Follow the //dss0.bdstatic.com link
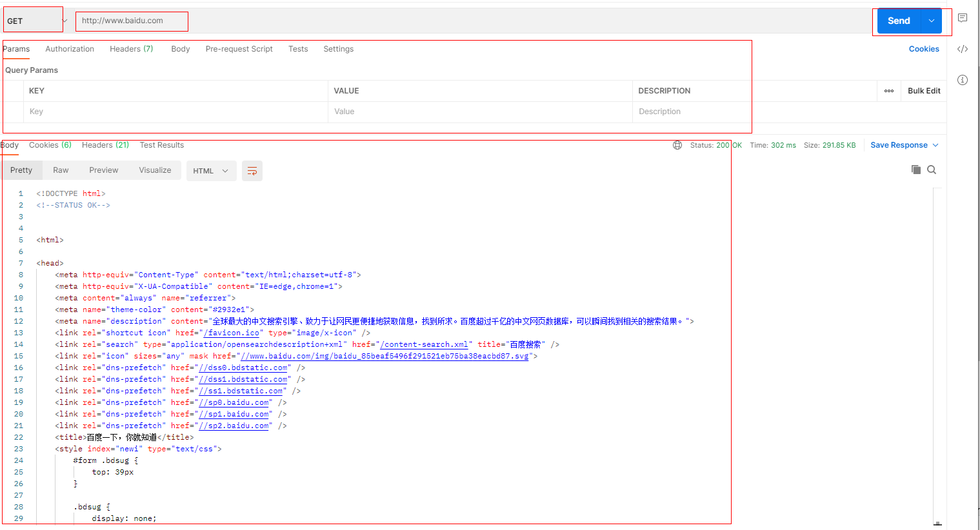 point(243,368)
